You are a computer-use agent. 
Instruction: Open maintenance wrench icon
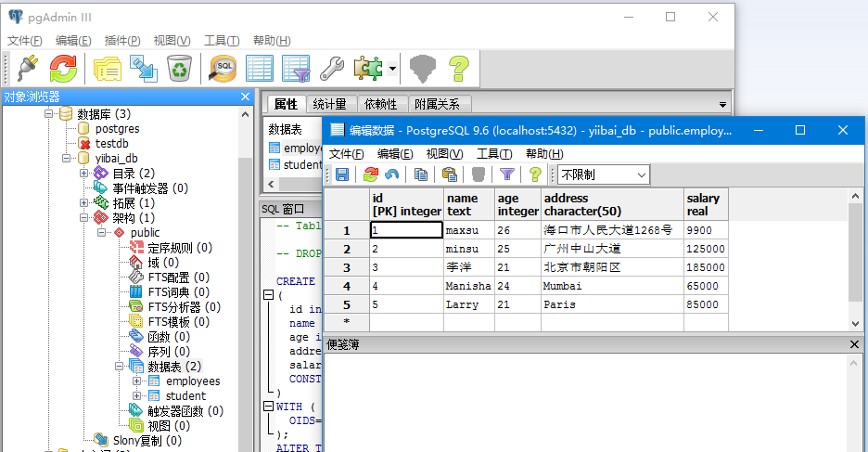[x=332, y=69]
